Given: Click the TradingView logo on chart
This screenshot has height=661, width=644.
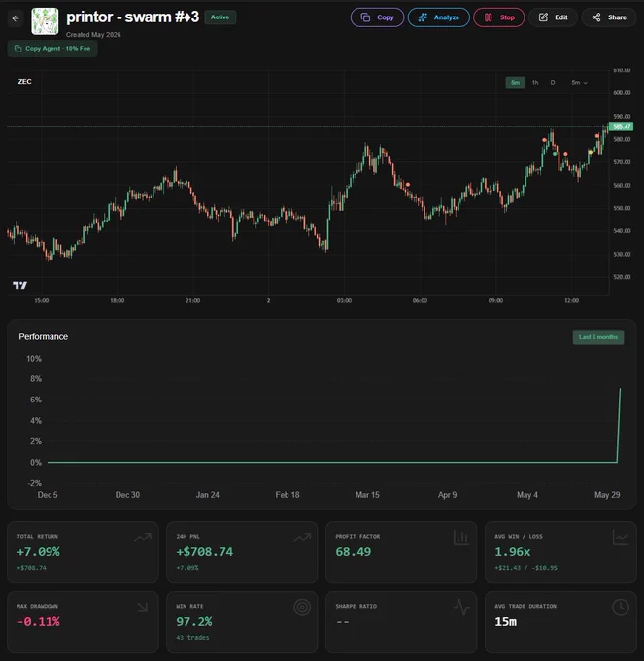Looking at the screenshot, I should click(x=19, y=286).
